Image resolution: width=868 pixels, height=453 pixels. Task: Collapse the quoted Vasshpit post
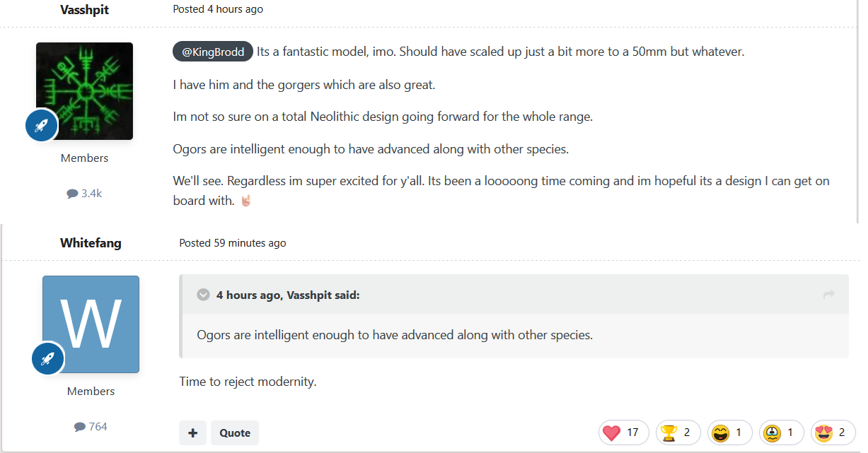point(203,295)
